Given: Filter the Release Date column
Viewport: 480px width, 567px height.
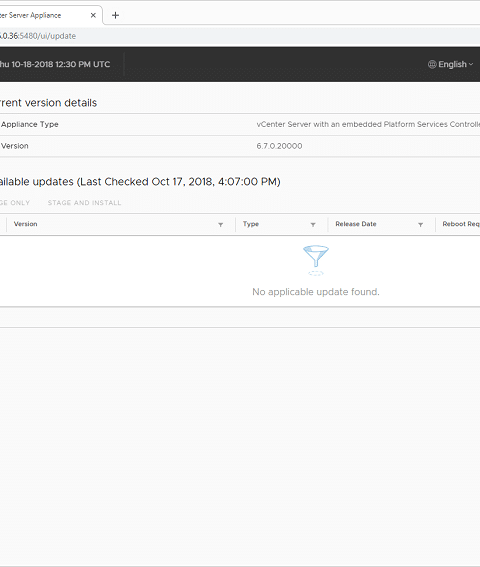Looking at the screenshot, I should 421,225.
